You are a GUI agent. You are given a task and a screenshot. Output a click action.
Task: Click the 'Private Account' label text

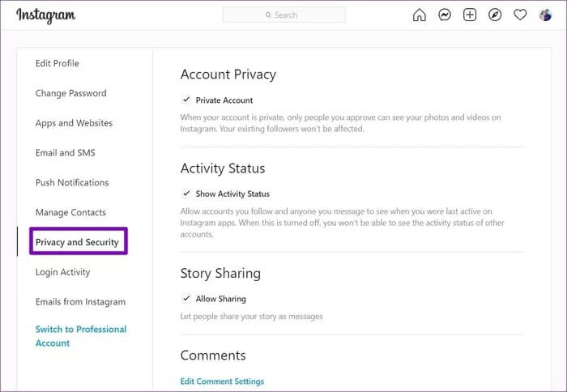click(x=224, y=100)
